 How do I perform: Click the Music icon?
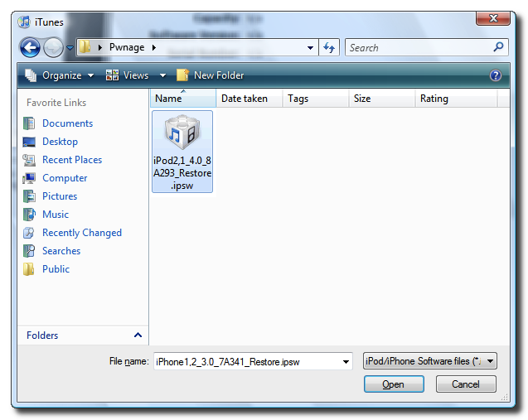(x=29, y=214)
